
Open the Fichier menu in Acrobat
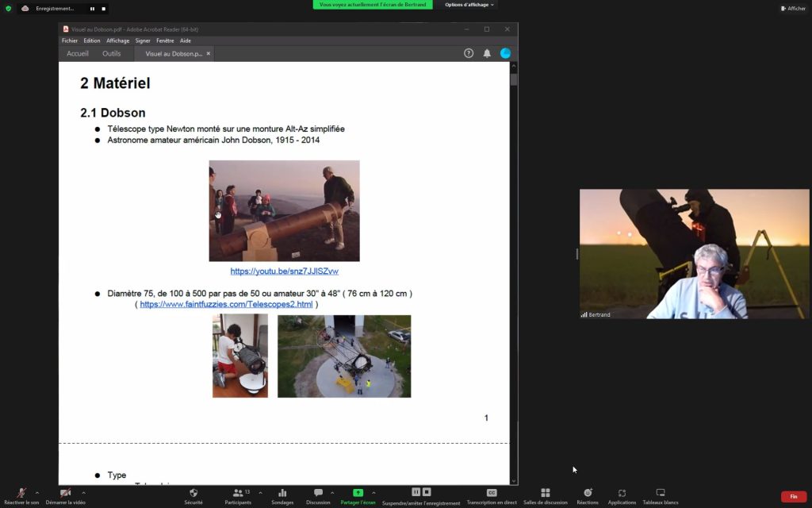pos(70,40)
